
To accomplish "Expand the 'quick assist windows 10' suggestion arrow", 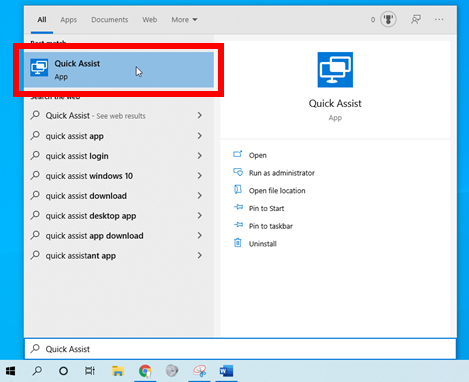I will 200,176.
